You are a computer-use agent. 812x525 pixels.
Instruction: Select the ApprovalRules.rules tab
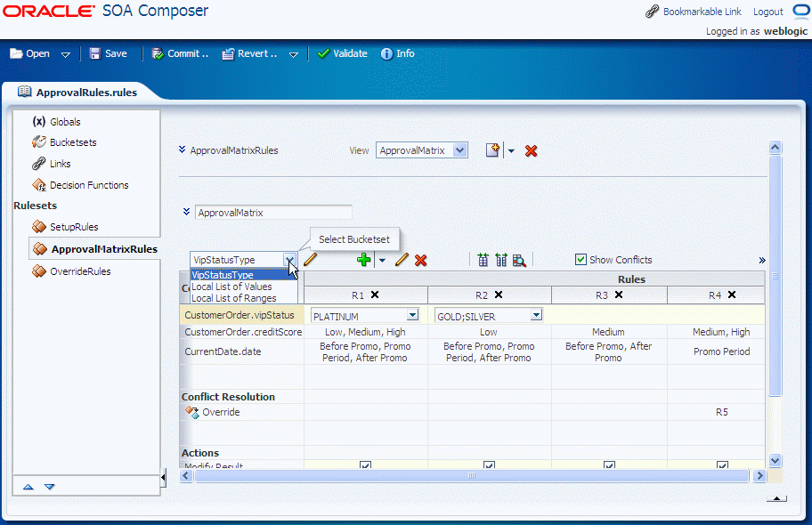point(77,93)
